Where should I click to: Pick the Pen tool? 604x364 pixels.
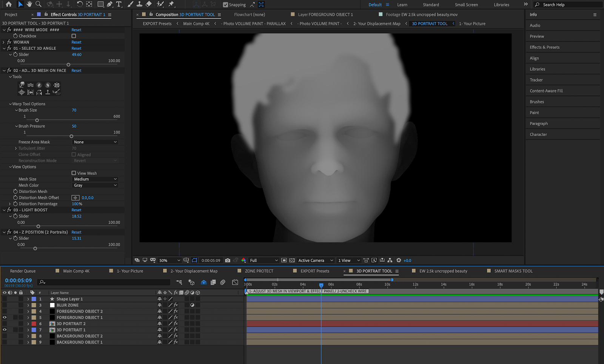(109, 4)
